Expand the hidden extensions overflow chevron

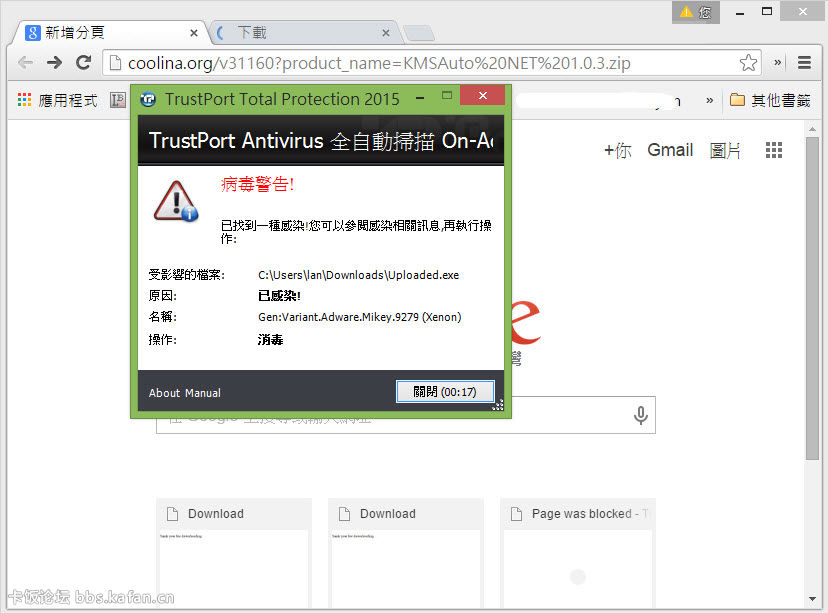point(778,63)
